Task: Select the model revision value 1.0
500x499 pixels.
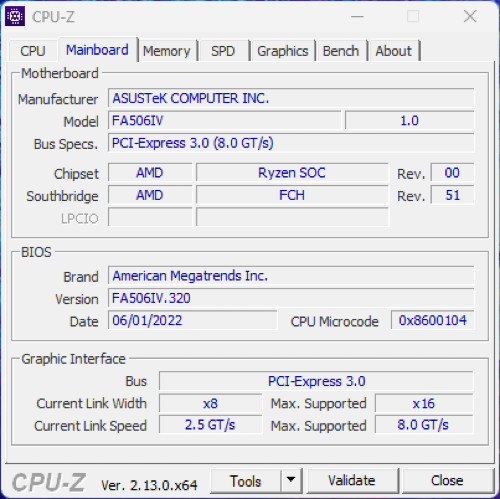Action: [410, 120]
